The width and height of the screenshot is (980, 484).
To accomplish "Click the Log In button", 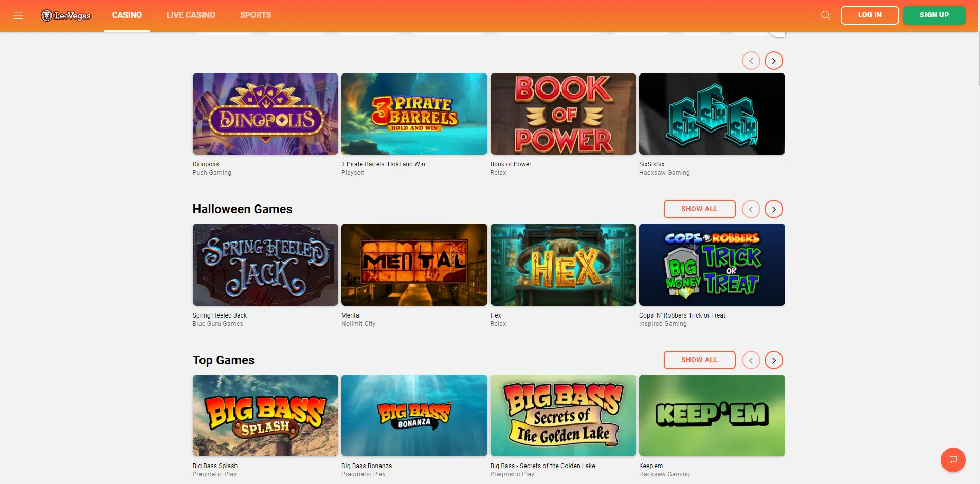I will 869,15.
